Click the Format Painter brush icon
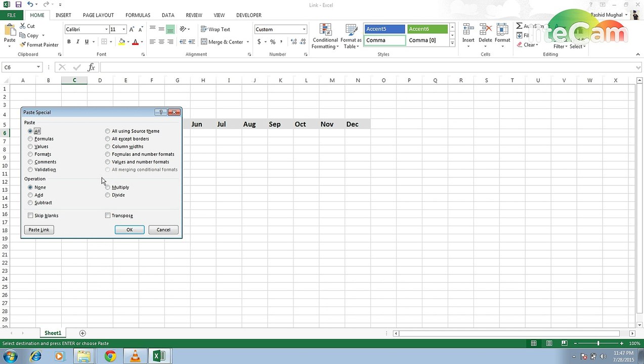Viewport: 644px width, 364px height. pyautogui.click(x=23, y=44)
